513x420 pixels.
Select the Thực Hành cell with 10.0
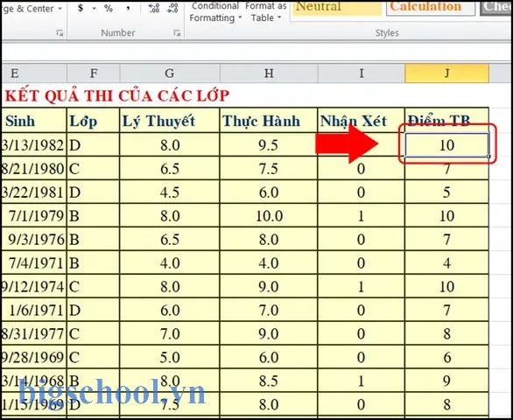coord(268,215)
